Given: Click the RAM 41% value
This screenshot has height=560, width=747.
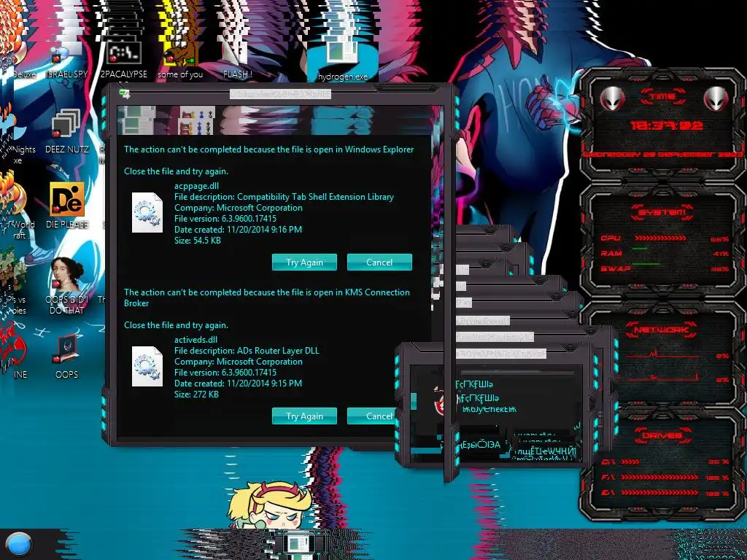Looking at the screenshot, I should tap(721, 254).
